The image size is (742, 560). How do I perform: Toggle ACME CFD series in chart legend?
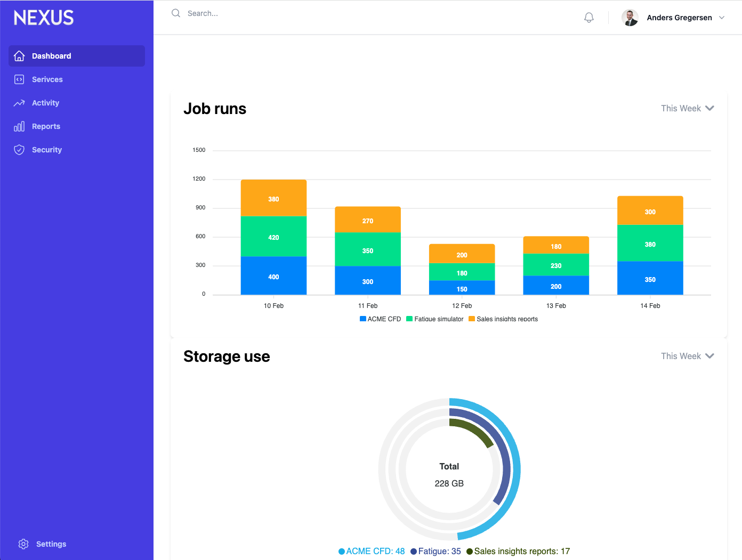(x=380, y=319)
